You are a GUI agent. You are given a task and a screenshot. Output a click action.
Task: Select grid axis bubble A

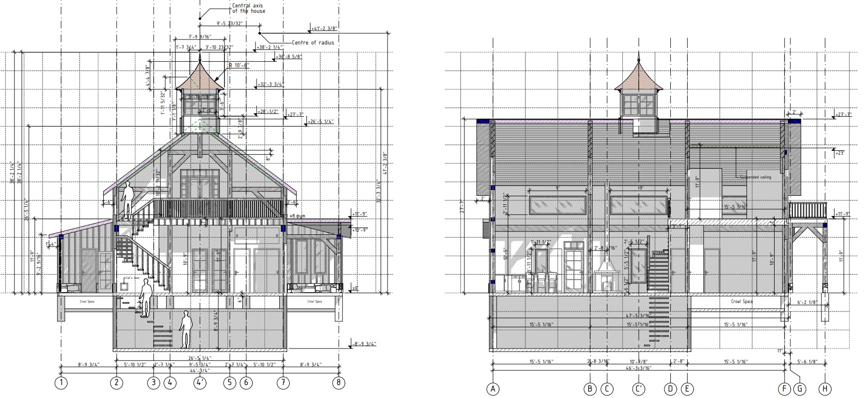pyautogui.click(x=493, y=389)
